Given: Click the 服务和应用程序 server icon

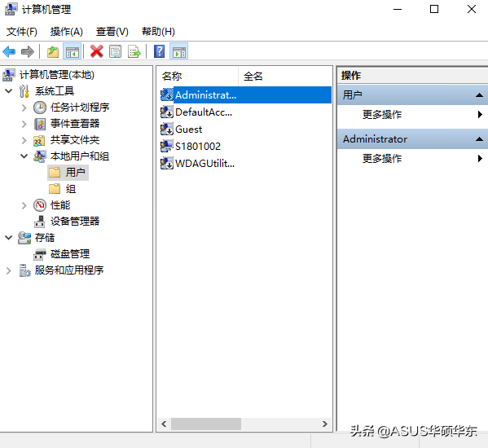Looking at the screenshot, I should (x=24, y=270).
